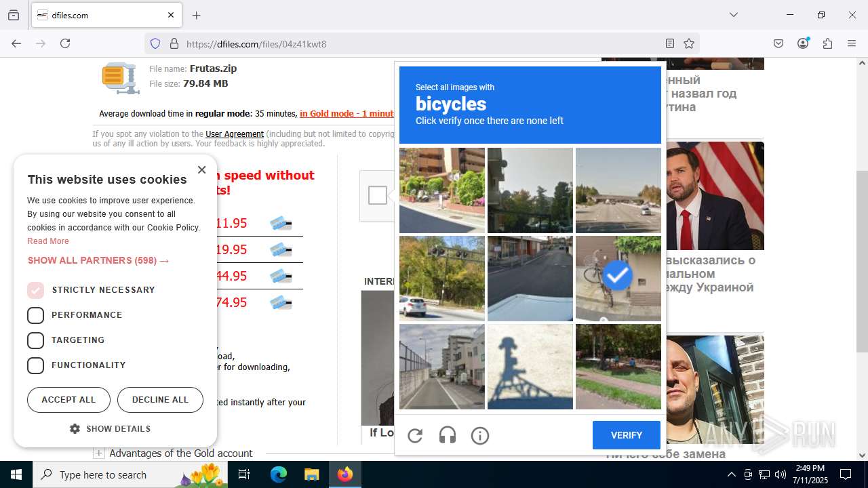
Task: Expand SHOW DETAILS with gear icon
Action: point(110,429)
